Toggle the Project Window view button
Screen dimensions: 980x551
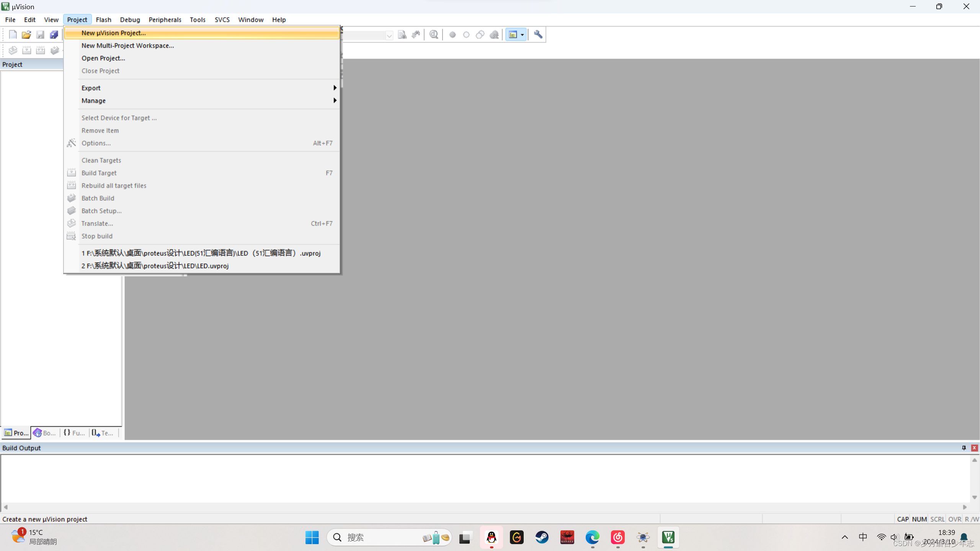tap(513, 35)
